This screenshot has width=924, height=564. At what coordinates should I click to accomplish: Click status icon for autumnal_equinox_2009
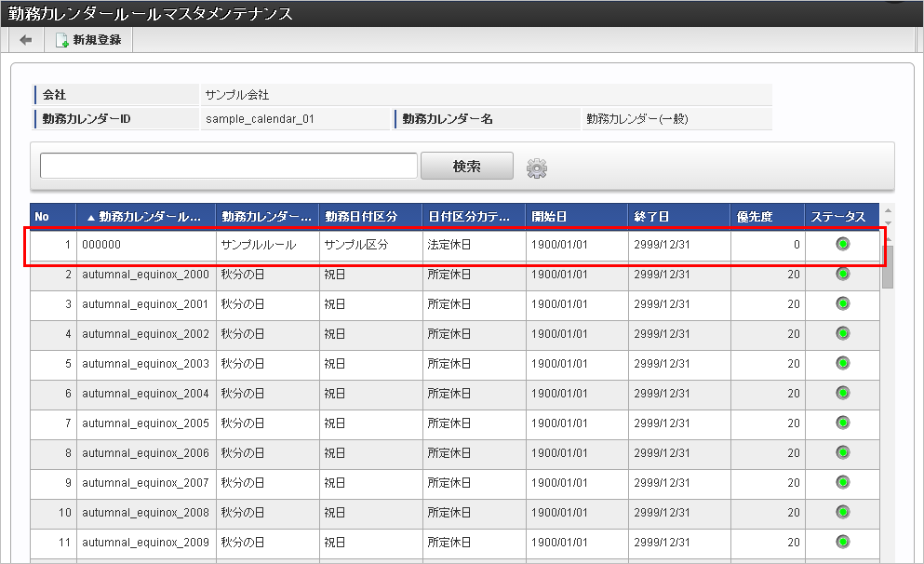coord(843,542)
